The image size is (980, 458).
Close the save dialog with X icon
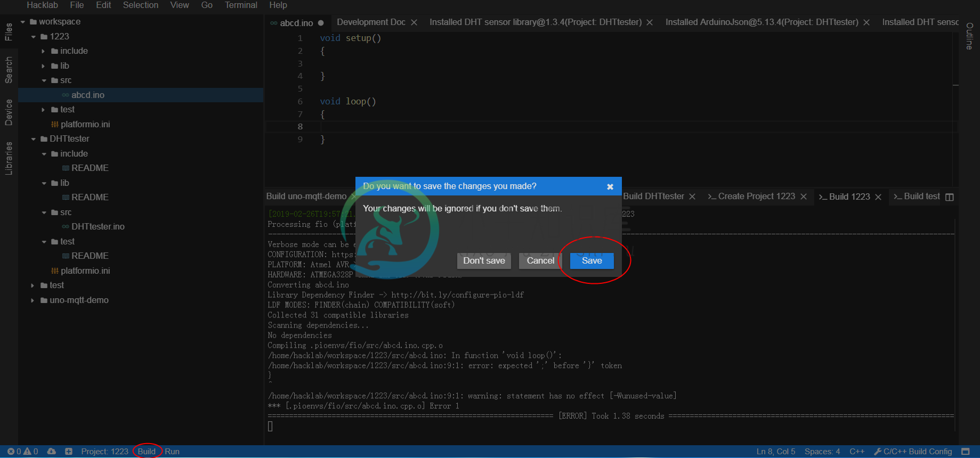click(610, 186)
